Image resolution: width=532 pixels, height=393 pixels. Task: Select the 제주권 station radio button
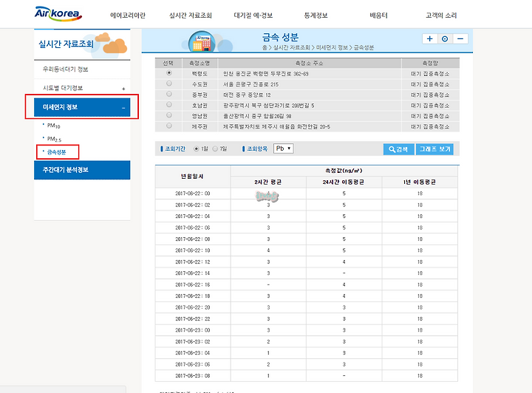point(169,126)
